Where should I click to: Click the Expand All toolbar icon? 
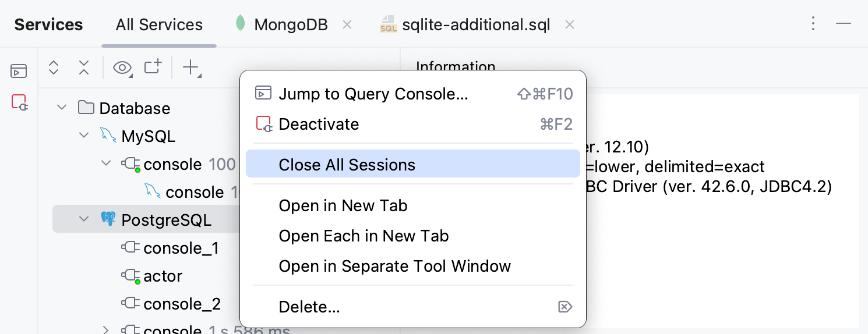coord(54,67)
